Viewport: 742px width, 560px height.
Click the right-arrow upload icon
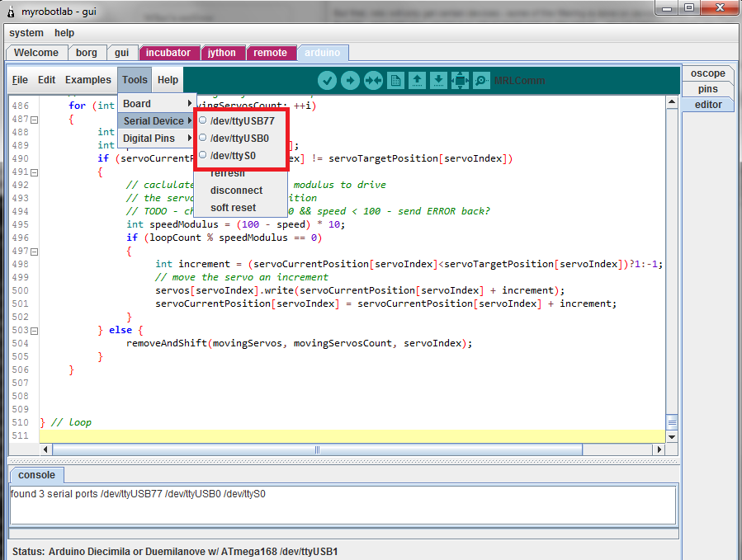350,80
